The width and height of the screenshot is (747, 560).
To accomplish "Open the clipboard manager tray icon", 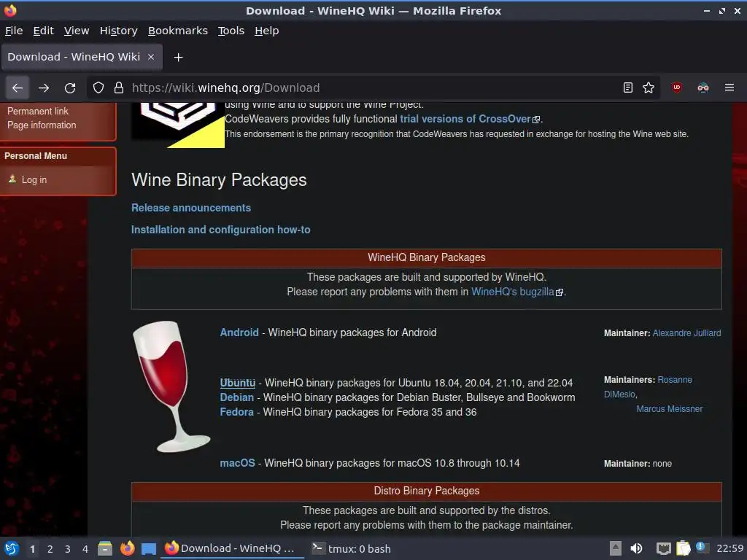I will [x=683, y=548].
